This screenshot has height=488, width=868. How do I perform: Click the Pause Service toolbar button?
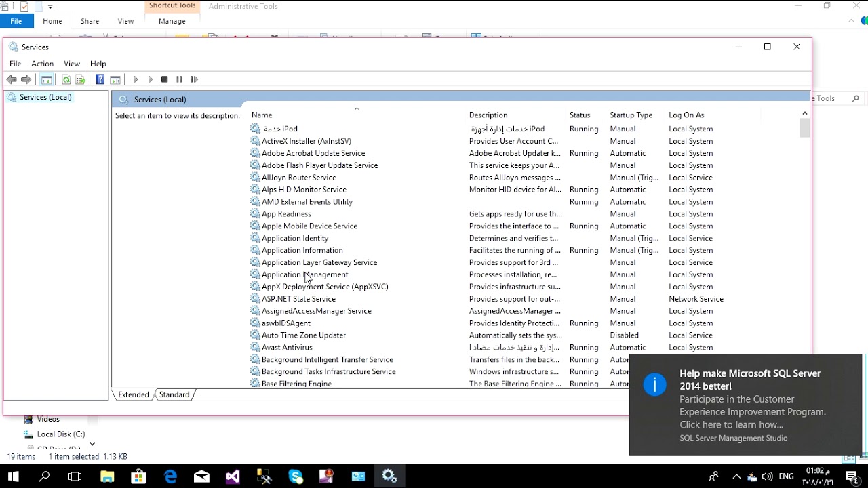[179, 79]
